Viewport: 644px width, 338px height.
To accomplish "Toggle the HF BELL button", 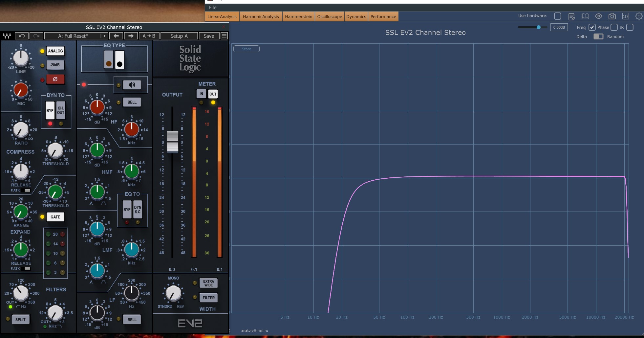I will tap(132, 102).
